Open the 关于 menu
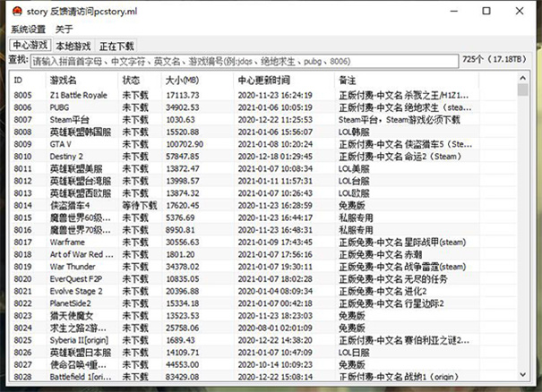The height and width of the screenshot is (392, 542). pyautogui.click(x=65, y=30)
